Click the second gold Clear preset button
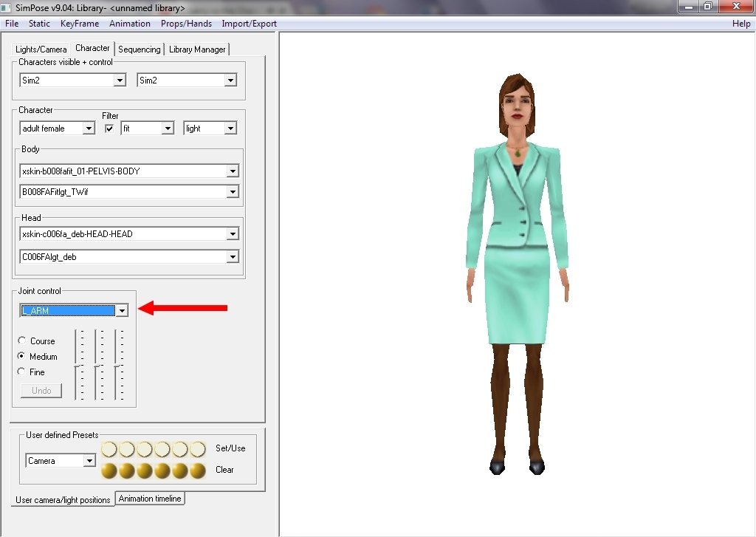756x537 pixels. (x=127, y=471)
